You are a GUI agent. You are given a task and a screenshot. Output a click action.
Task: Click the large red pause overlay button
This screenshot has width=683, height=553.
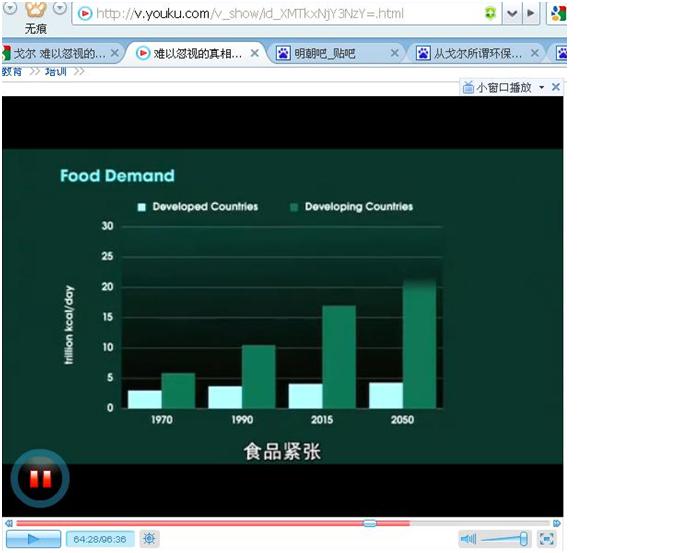click(x=40, y=479)
